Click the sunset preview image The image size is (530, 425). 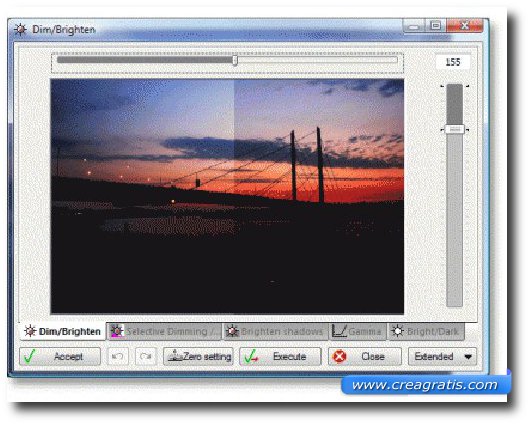[x=227, y=196]
